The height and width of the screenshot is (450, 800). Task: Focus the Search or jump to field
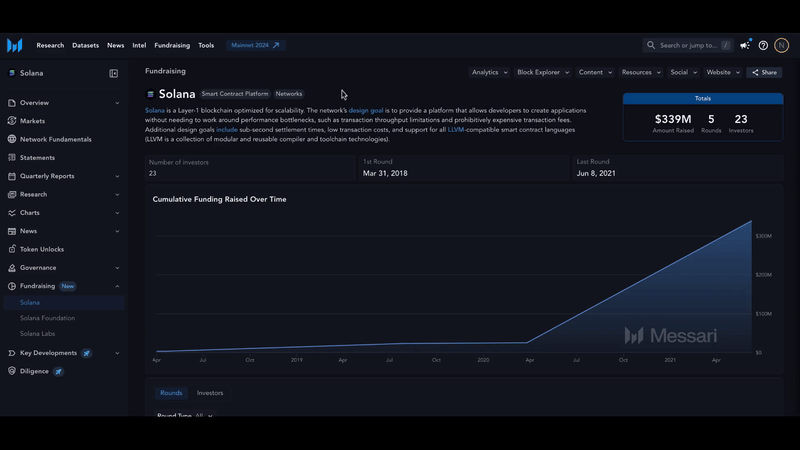click(688, 45)
